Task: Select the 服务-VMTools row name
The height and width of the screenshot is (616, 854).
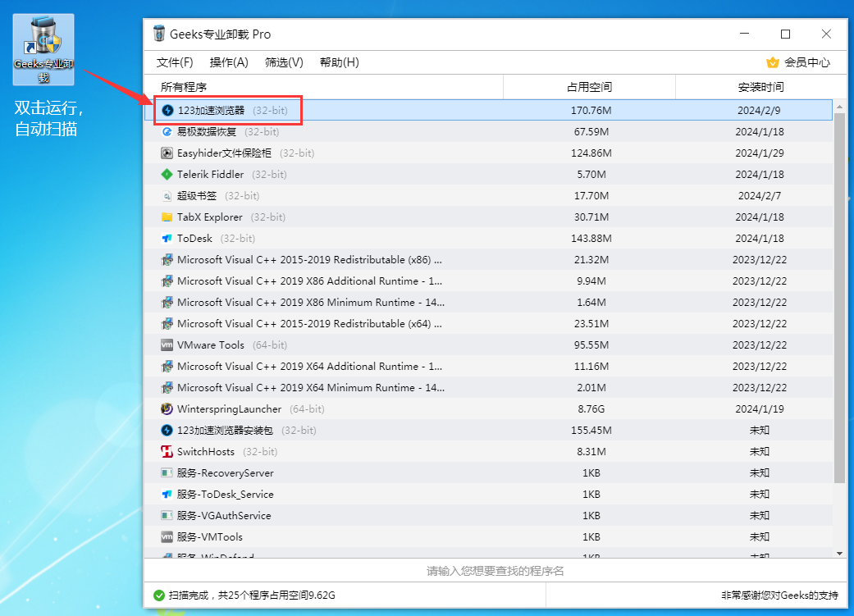Action: [x=210, y=536]
